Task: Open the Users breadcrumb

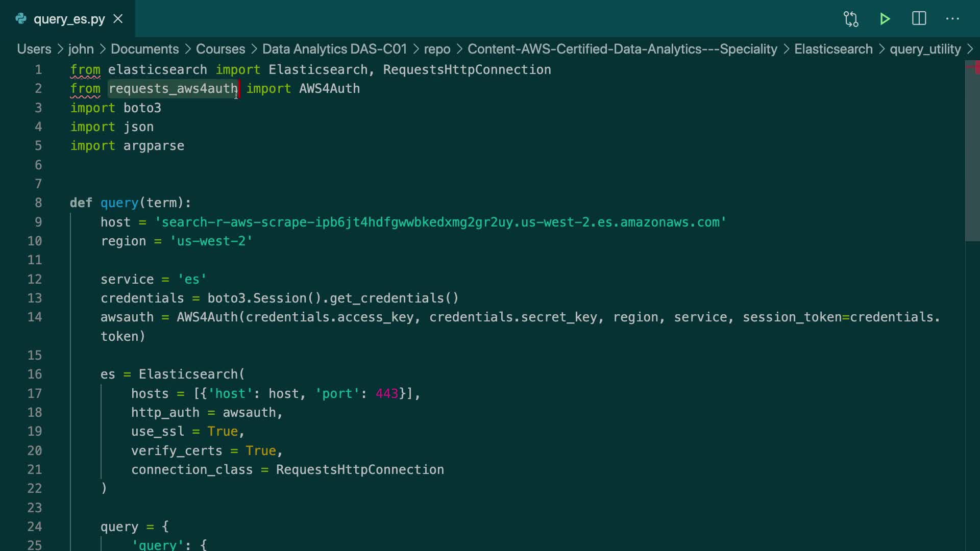Action: [34, 49]
